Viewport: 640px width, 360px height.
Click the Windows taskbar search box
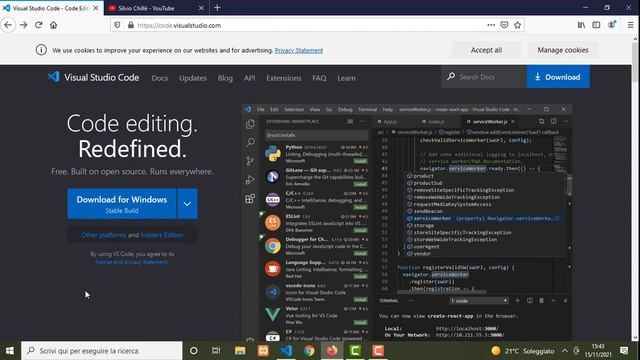point(102,351)
